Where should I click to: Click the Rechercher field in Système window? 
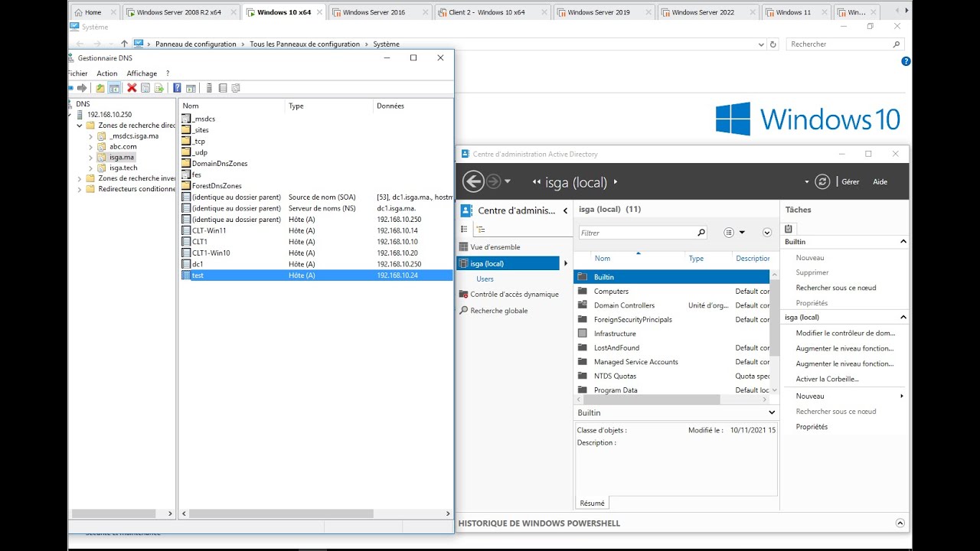pos(839,44)
